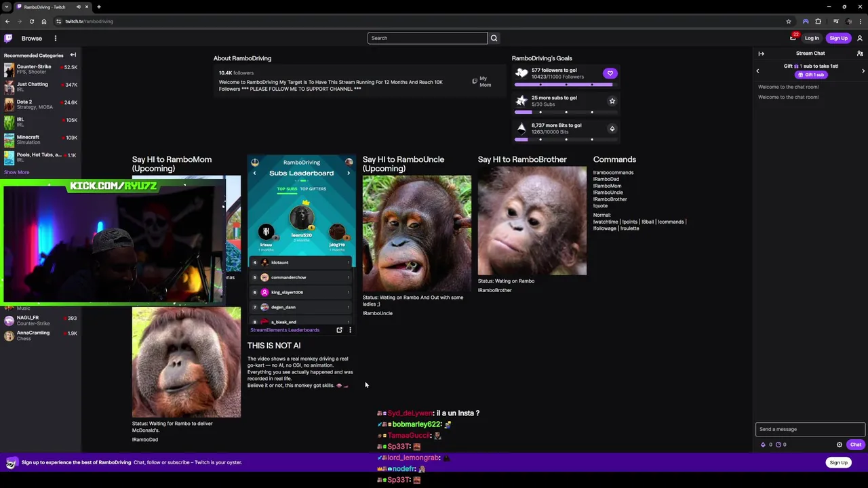
Task: Open the user profile avatar menu
Action: coord(860,38)
